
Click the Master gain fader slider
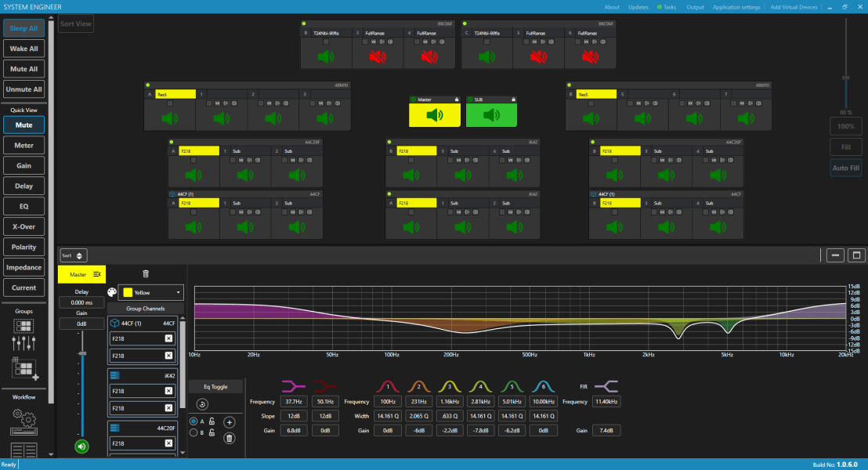point(82,353)
